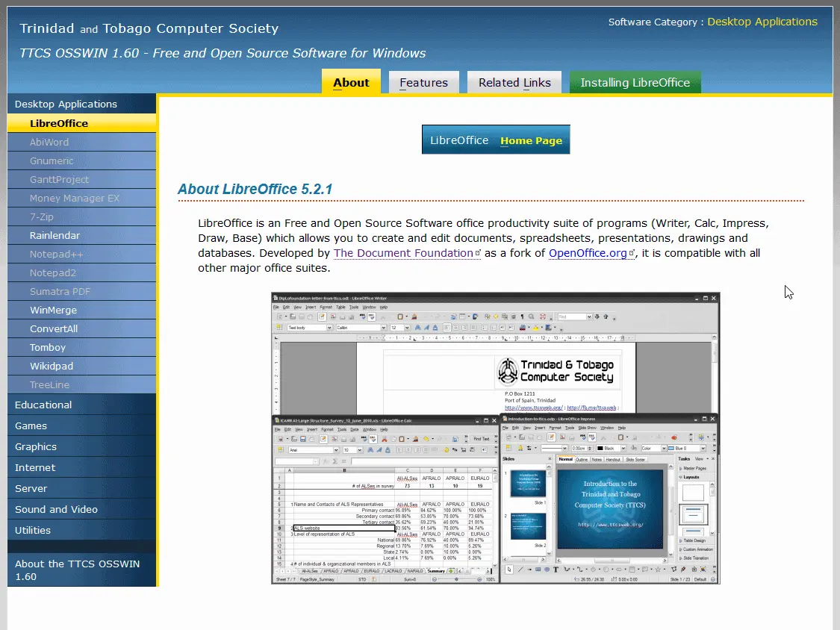Open the Related Links tab
The image size is (840, 630).
pos(514,82)
